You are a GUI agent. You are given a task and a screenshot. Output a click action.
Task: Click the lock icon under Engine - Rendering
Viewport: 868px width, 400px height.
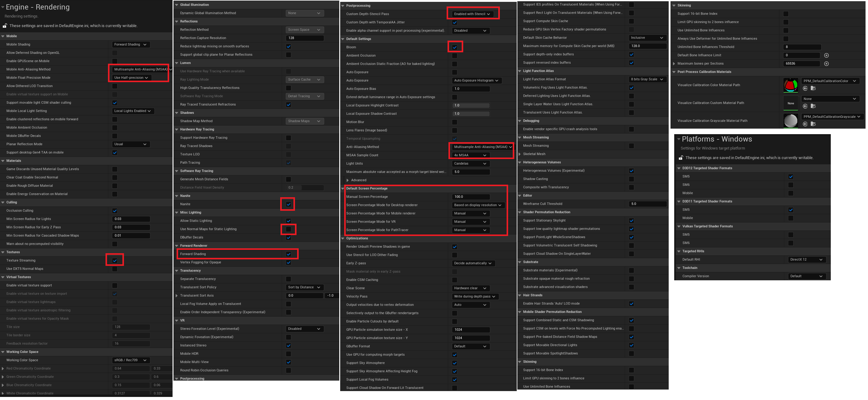coord(5,26)
